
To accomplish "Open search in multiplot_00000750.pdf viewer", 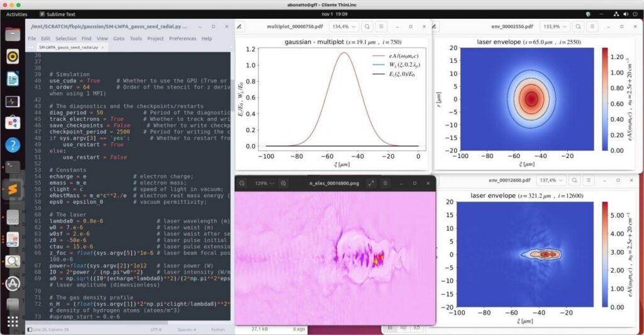I will (367, 26).
